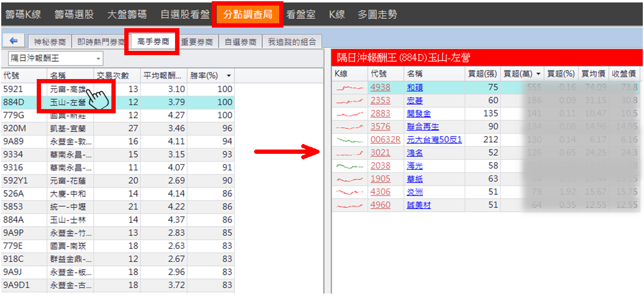Open the 我追蹤的組合 tab
Viewport: 644px width, 296px height.
click(293, 42)
